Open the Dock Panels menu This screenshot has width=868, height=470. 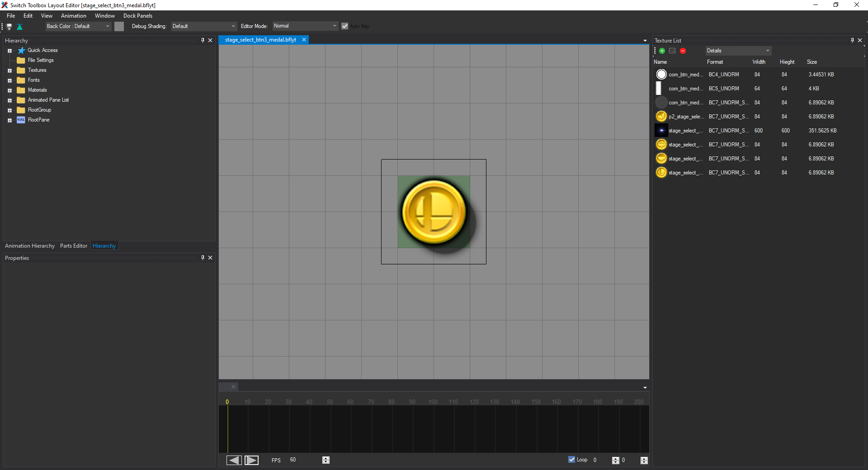click(138, 16)
